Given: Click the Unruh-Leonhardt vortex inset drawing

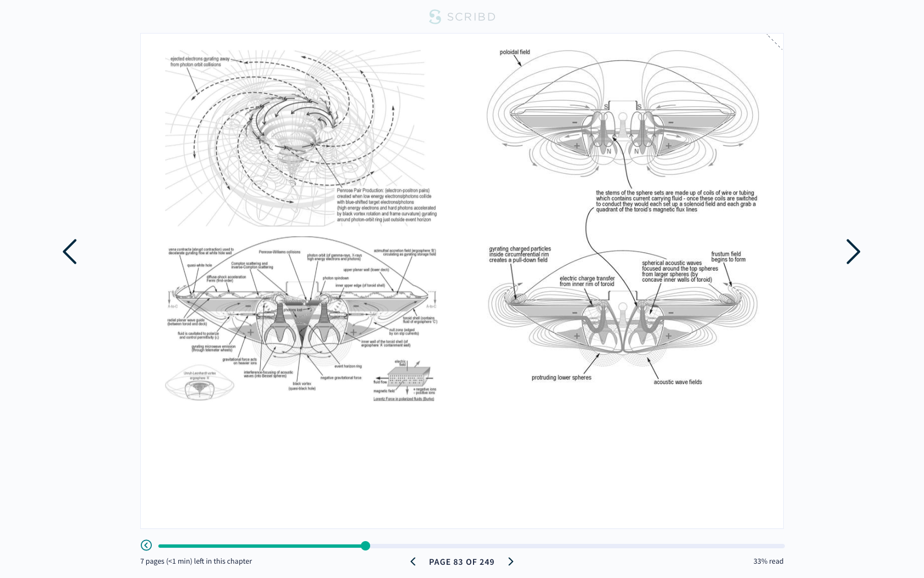Looking at the screenshot, I should (x=200, y=385).
